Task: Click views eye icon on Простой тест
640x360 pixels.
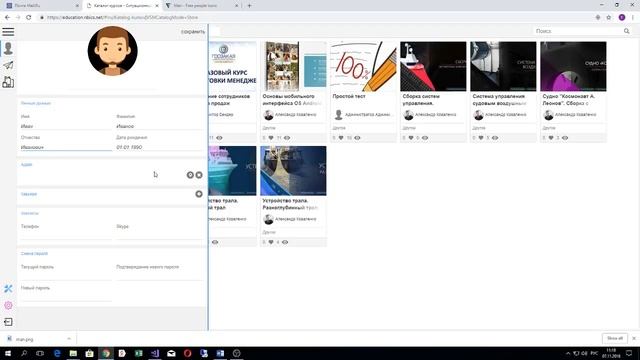Action: pos(358,138)
